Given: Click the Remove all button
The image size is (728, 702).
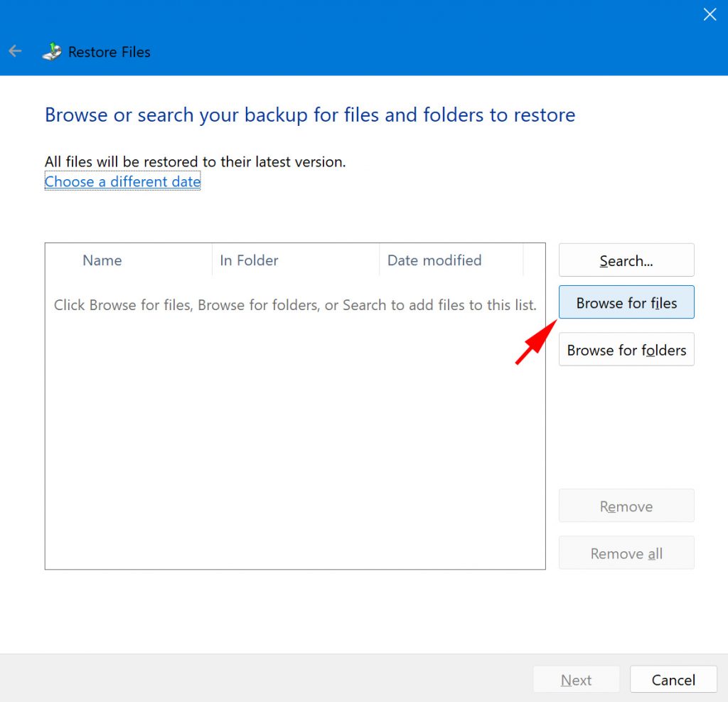Looking at the screenshot, I should pyautogui.click(x=626, y=553).
